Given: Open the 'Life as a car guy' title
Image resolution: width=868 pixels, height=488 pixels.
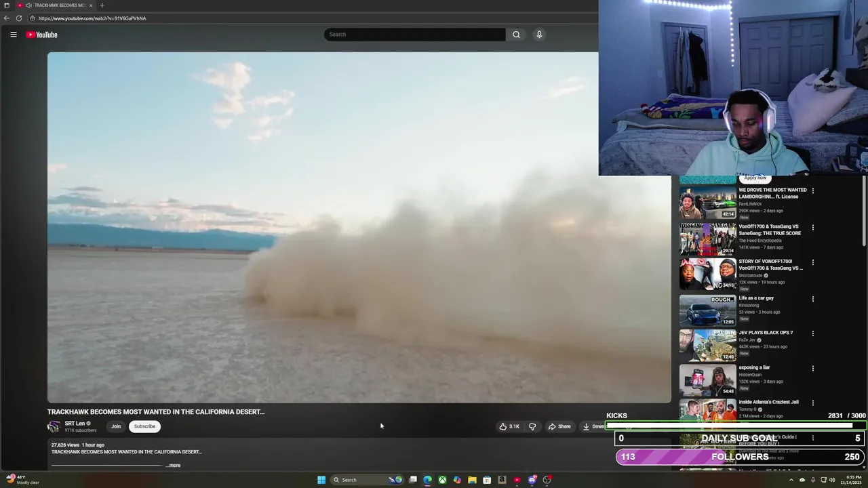Looking at the screenshot, I should [756, 298].
